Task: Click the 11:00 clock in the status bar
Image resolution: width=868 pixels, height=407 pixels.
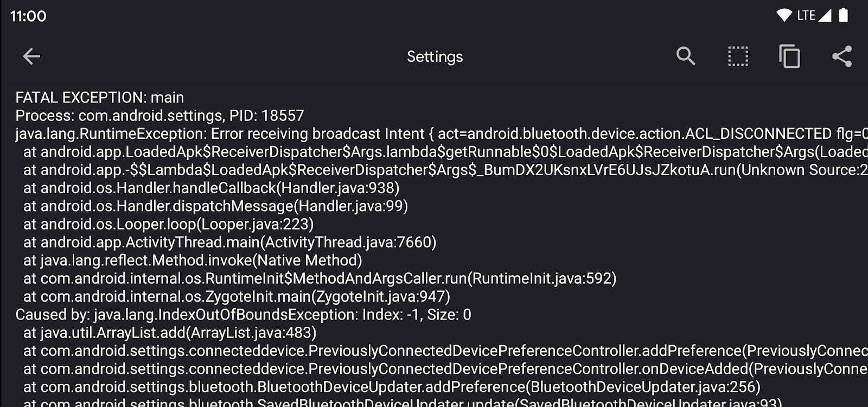Action: coord(28,16)
